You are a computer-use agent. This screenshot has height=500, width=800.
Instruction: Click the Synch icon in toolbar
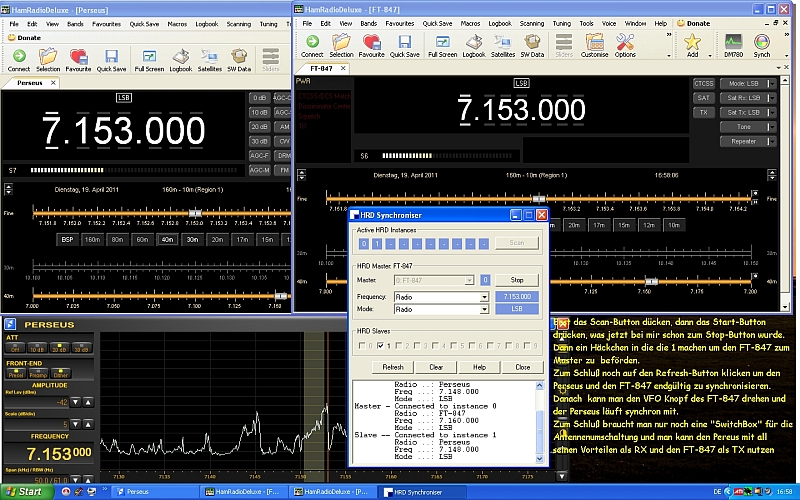click(762, 41)
